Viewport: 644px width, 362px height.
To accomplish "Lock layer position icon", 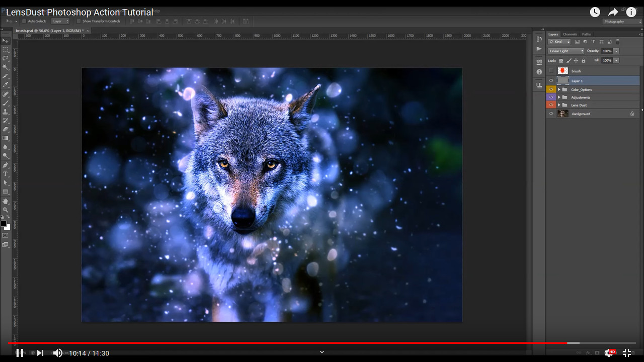I will click(576, 60).
